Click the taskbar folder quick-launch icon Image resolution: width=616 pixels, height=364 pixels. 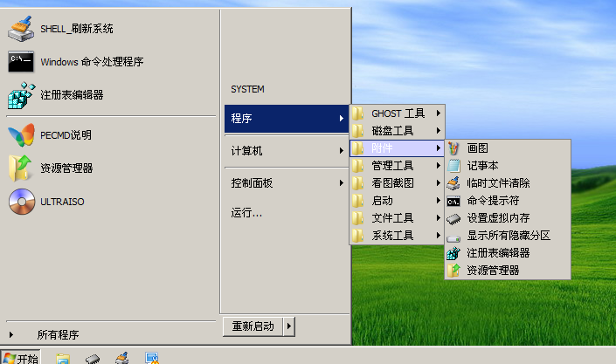coord(63,359)
